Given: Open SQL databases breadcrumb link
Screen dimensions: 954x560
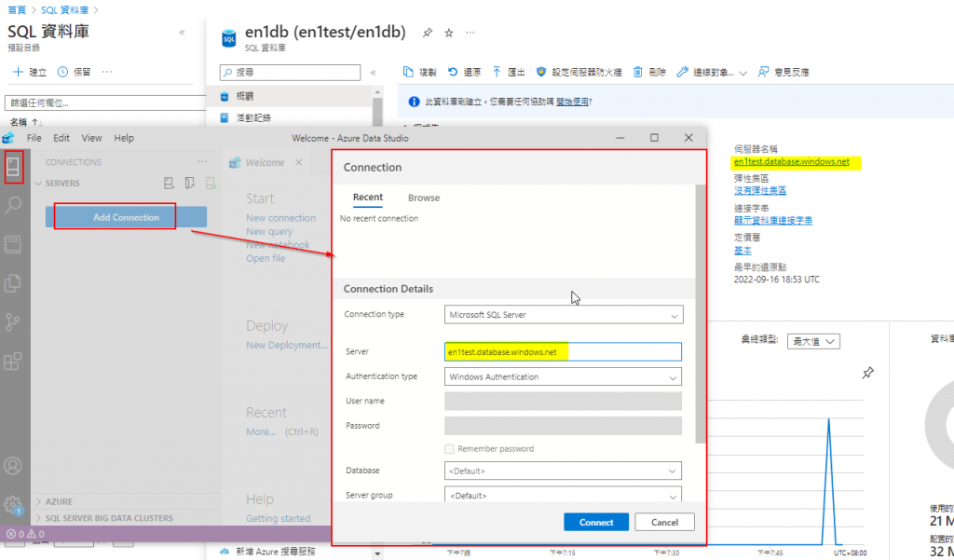Looking at the screenshot, I should [66, 10].
